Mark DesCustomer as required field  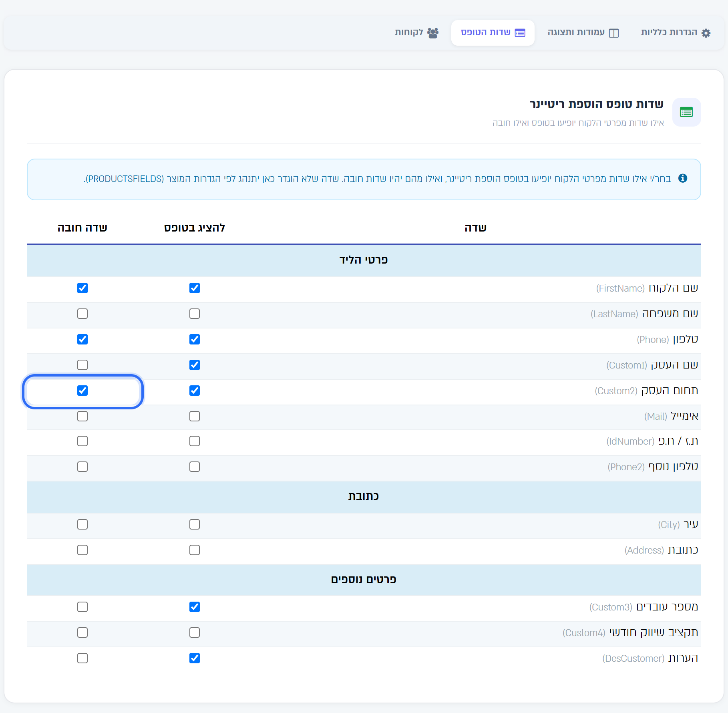82,658
